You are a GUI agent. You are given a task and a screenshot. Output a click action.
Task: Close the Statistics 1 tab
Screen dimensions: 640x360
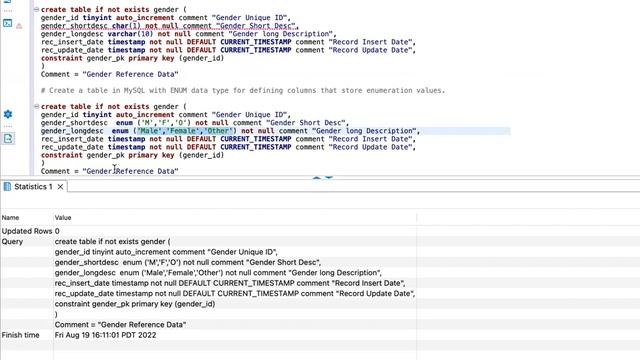(60, 187)
